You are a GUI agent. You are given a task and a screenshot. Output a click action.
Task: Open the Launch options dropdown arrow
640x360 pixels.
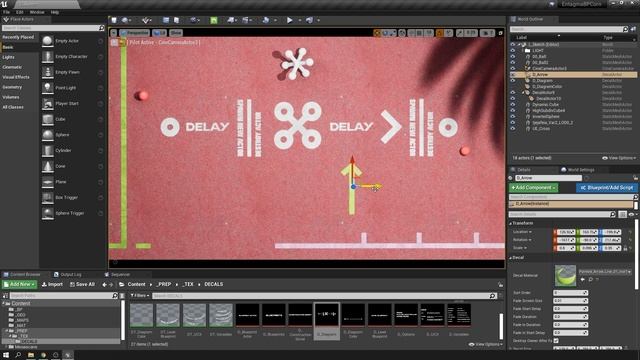(x=318, y=20)
